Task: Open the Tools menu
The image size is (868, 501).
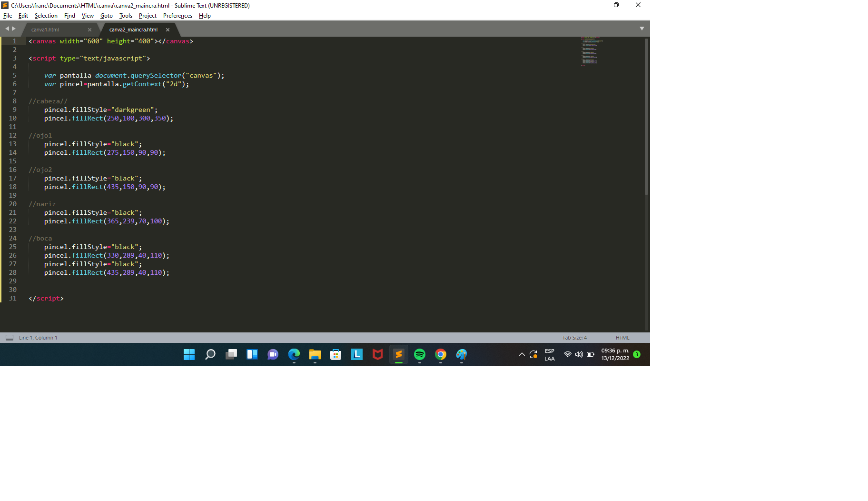Action: pyautogui.click(x=126, y=16)
